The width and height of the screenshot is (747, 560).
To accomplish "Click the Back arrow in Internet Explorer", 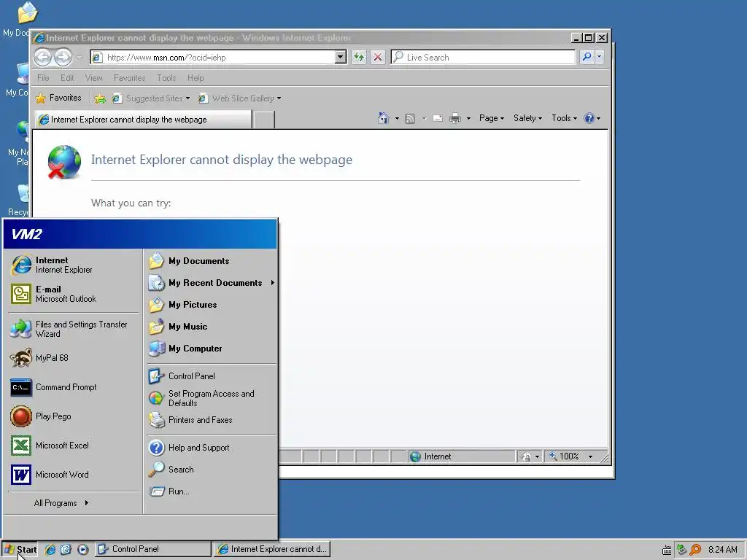I will [42, 57].
